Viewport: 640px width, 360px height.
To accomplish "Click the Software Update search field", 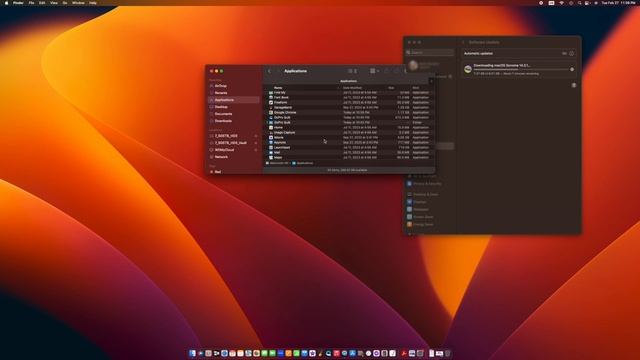I will (430, 53).
